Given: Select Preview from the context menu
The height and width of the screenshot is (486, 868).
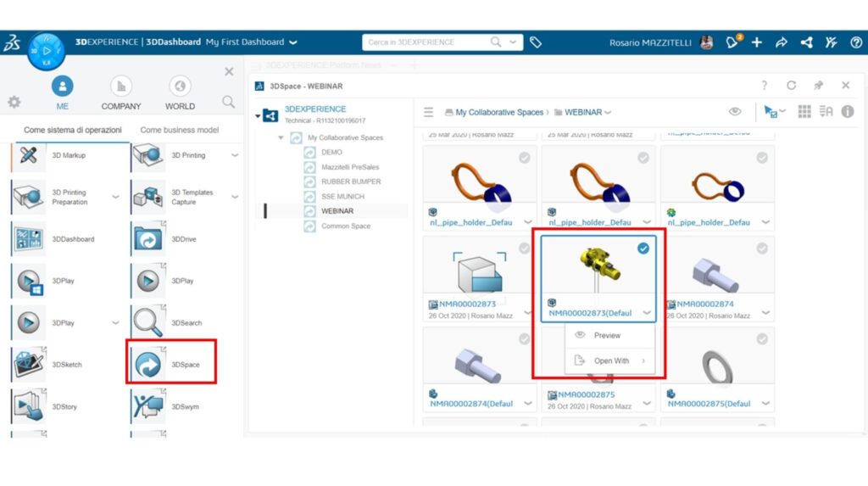Looking at the screenshot, I should point(607,335).
